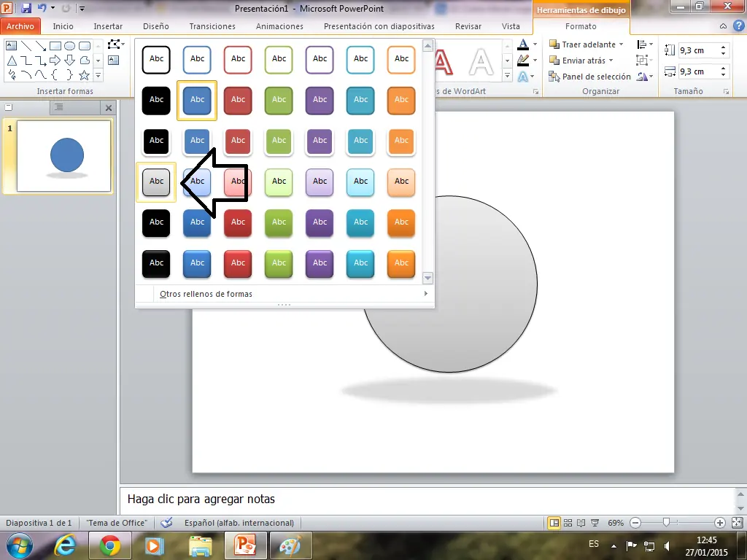Open the Archivo tab
Image resolution: width=747 pixels, height=560 pixels.
[20, 26]
